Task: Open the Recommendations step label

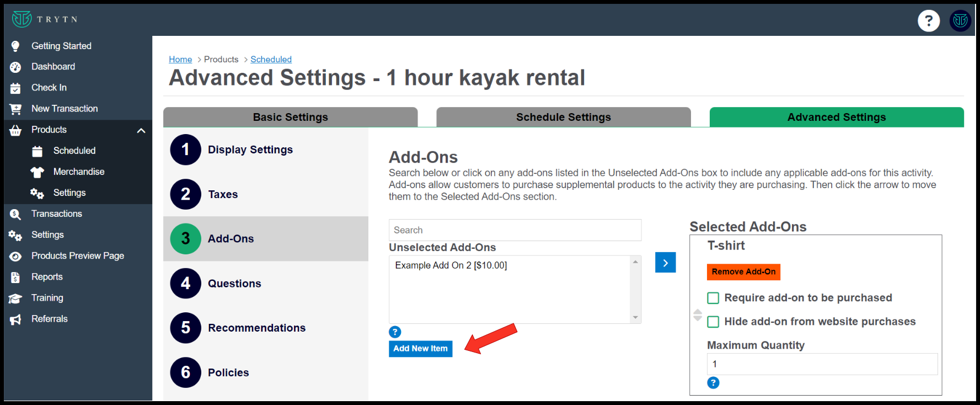Action: [x=256, y=328]
